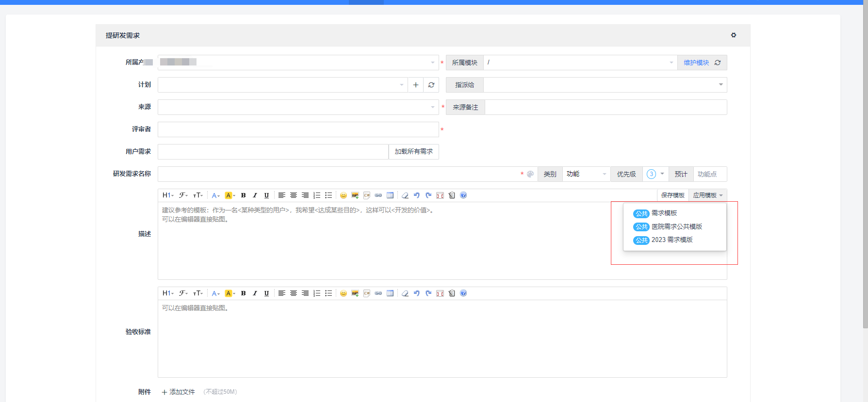
Task: Toggle italic in the 验收标准 editor
Action: point(255,293)
